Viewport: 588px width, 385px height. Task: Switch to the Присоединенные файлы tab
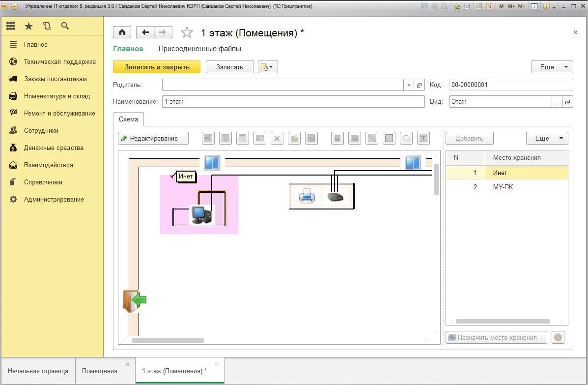[x=199, y=49]
